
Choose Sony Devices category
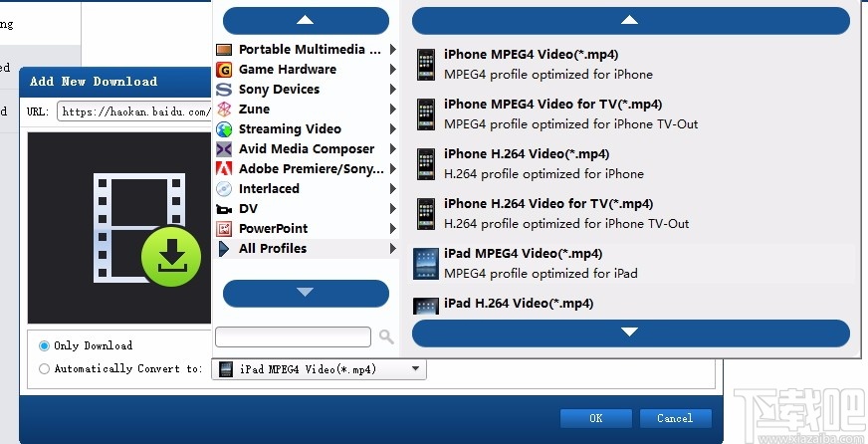coord(307,90)
